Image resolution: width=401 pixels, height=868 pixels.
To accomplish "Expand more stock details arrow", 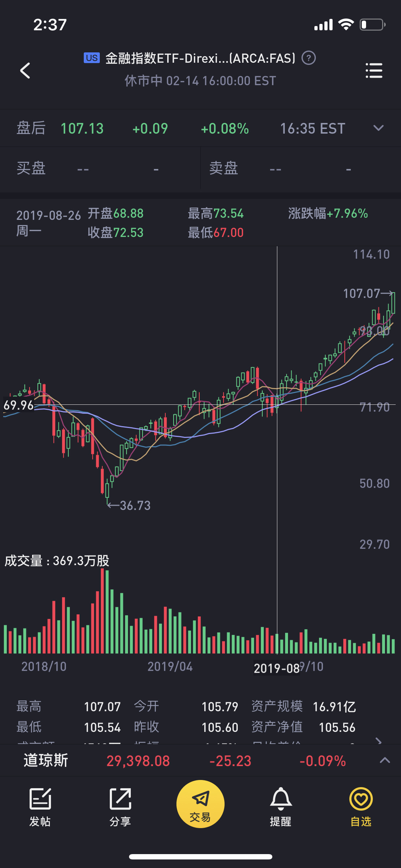I will pyautogui.click(x=379, y=740).
